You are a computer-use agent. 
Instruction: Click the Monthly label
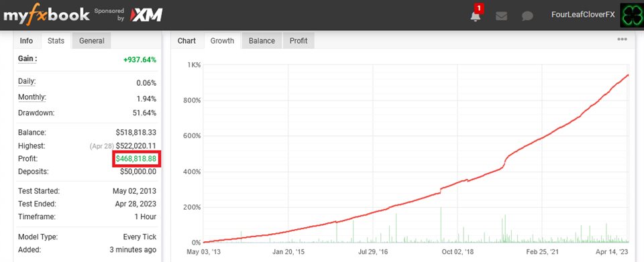click(x=32, y=98)
